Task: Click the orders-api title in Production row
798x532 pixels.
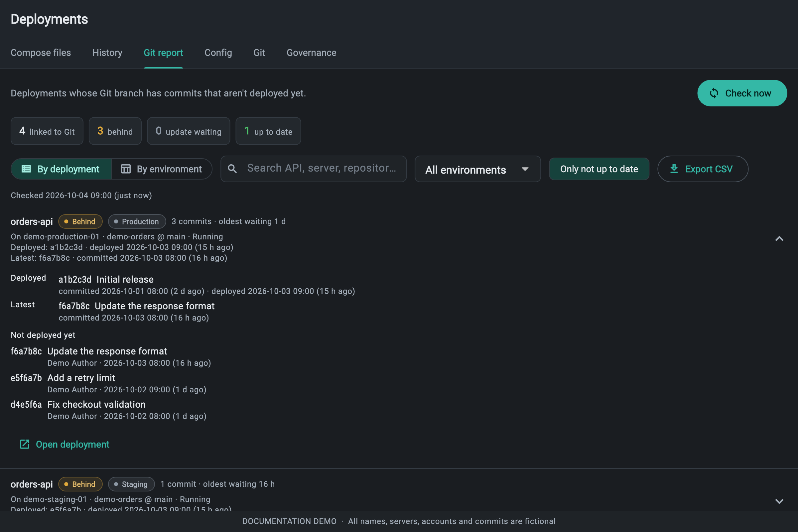Action: point(32,221)
